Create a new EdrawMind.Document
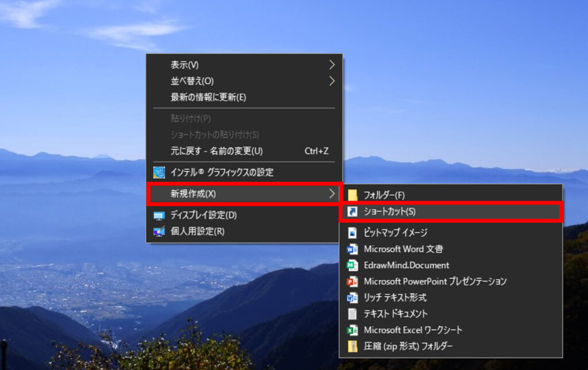The image size is (588, 370). [x=451, y=265]
